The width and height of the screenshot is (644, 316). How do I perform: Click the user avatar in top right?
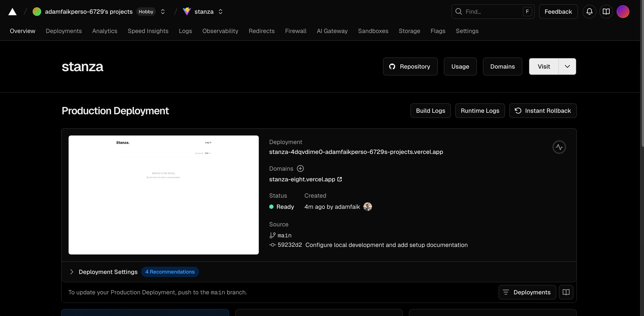[623, 12]
